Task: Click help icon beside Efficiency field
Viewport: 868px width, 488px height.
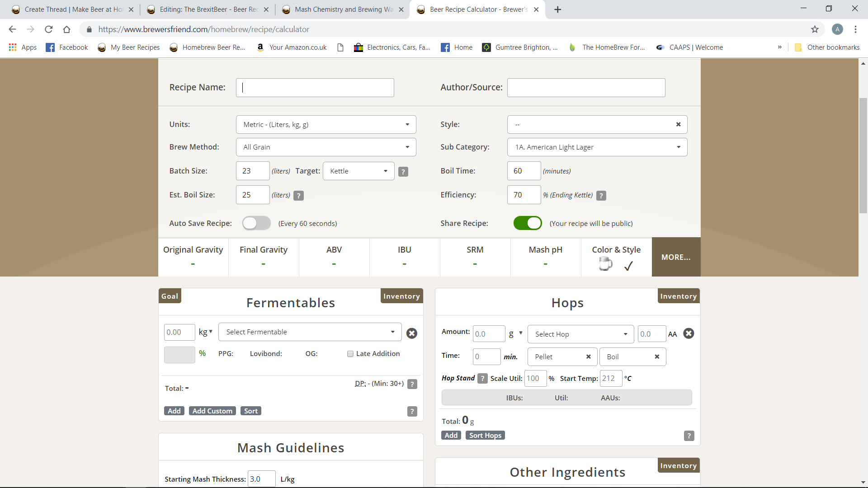Action: point(601,196)
